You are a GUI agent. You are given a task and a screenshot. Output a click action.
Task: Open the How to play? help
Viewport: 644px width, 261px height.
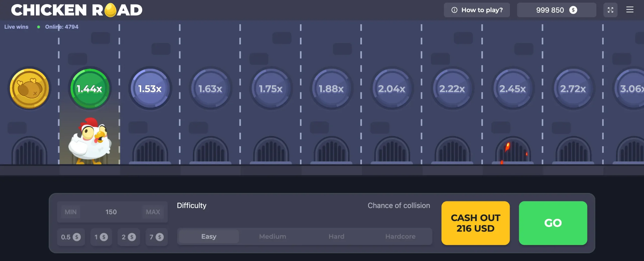coord(477,10)
